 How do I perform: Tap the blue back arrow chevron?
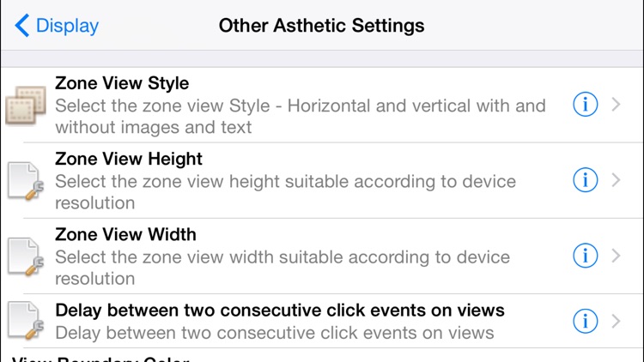[x=22, y=26]
